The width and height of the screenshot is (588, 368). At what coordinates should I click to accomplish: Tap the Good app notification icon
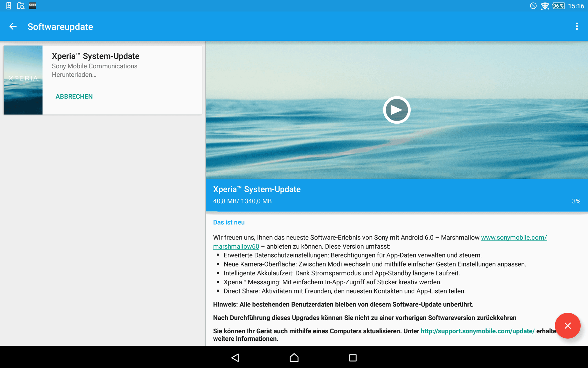[33, 6]
